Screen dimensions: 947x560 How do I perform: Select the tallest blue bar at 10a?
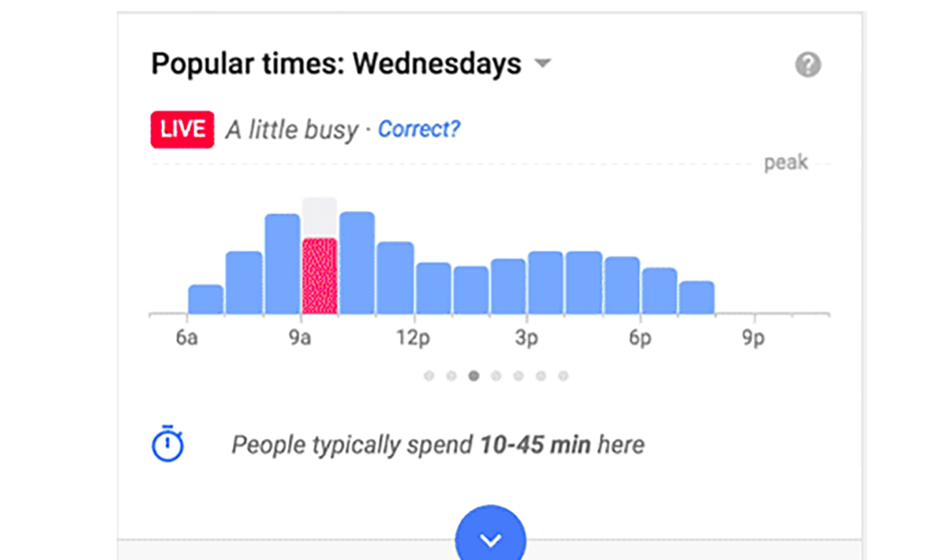[357, 263]
